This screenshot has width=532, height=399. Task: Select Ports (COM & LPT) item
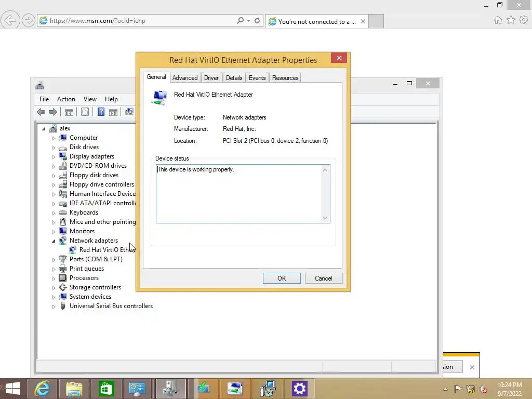[x=96, y=259]
